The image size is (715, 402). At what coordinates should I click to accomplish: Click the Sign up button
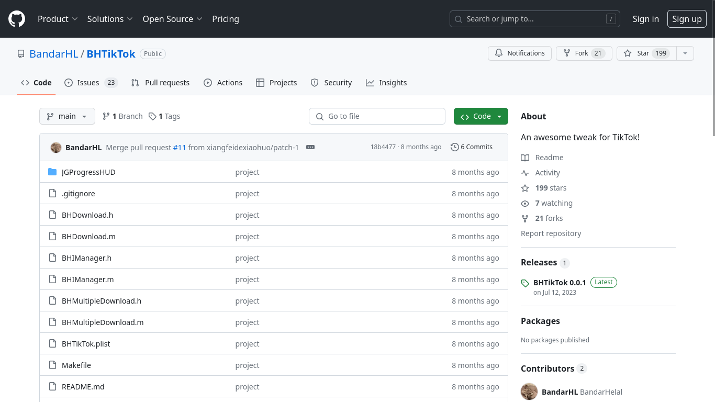[x=687, y=19]
